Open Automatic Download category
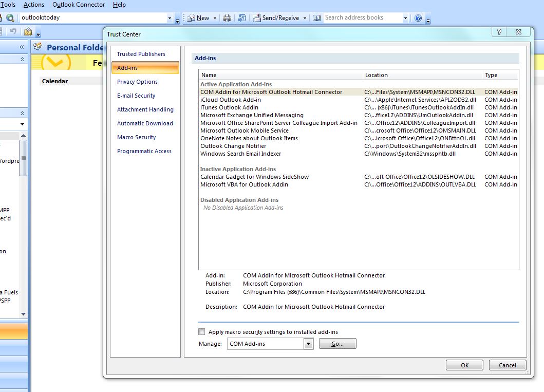The width and height of the screenshot is (544, 392). pos(145,123)
